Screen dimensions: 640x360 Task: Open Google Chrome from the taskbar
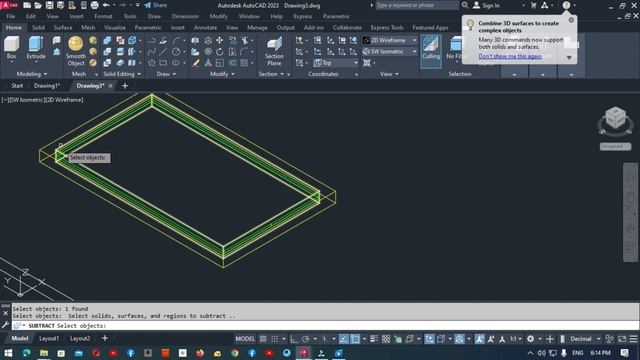pyautogui.click(x=235, y=353)
